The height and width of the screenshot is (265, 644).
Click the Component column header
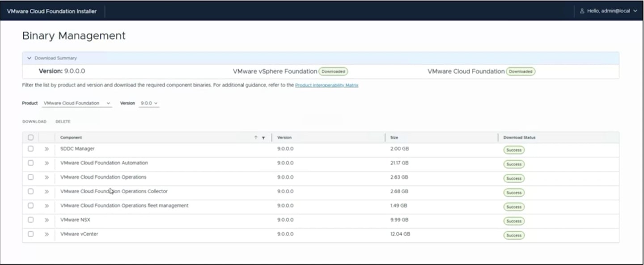71,138
